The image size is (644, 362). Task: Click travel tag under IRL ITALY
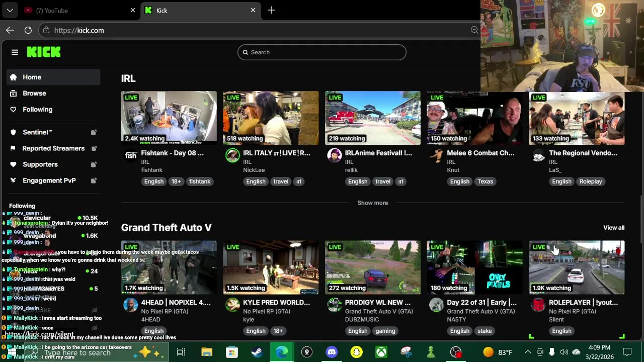pyautogui.click(x=281, y=182)
